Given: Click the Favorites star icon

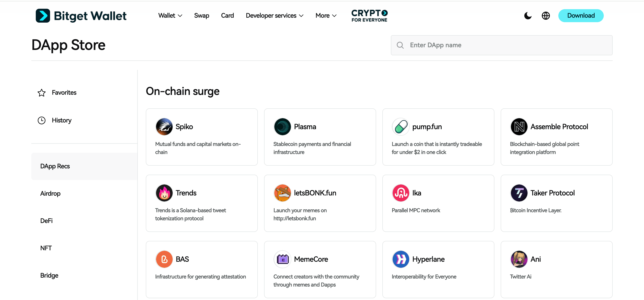Looking at the screenshot, I should click(x=42, y=93).
